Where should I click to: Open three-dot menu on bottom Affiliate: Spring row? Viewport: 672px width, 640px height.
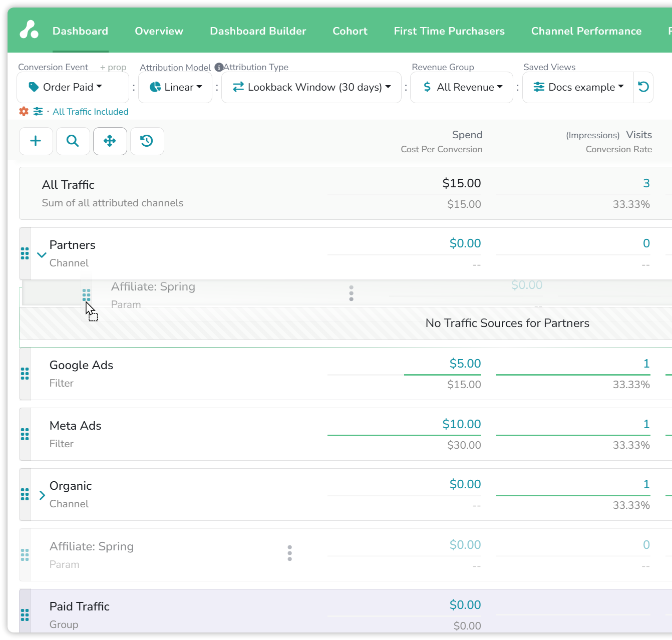(289, 553)
